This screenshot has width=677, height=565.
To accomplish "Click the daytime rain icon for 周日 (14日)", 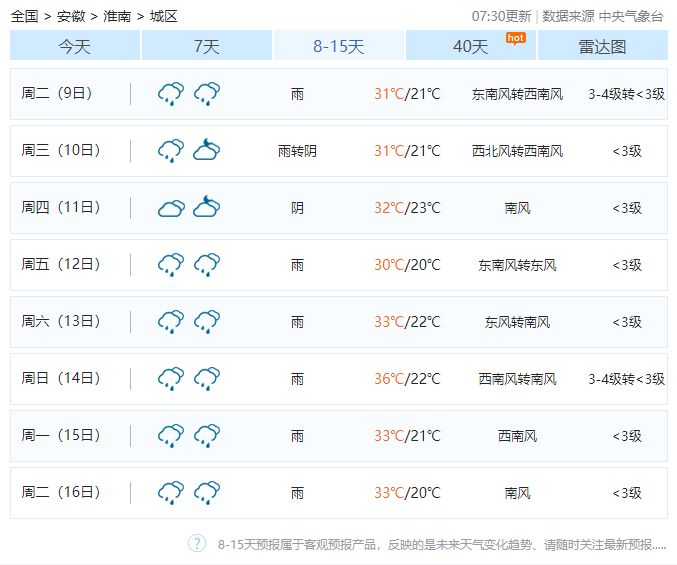I will pos(171,379).
